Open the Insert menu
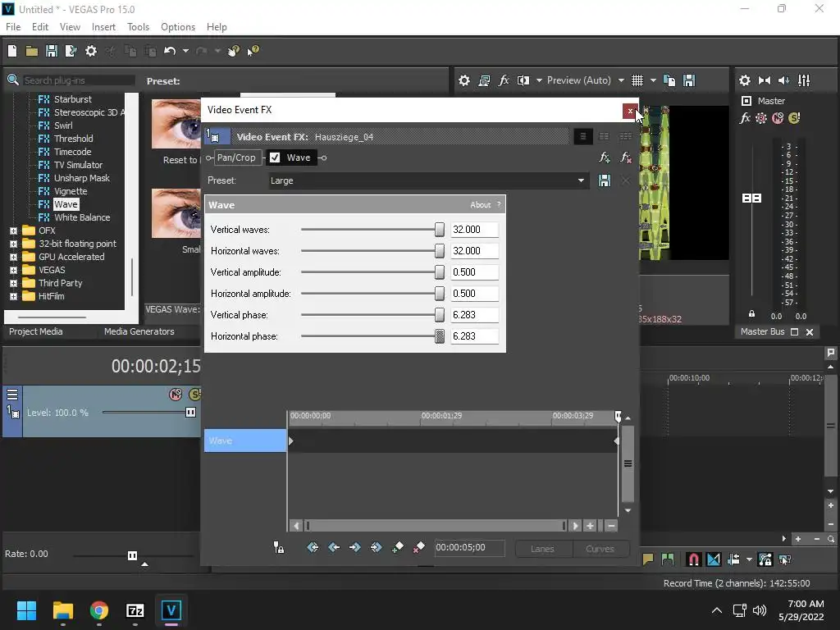This screenshot has height=630, width=840. click(x=103, y=27)
